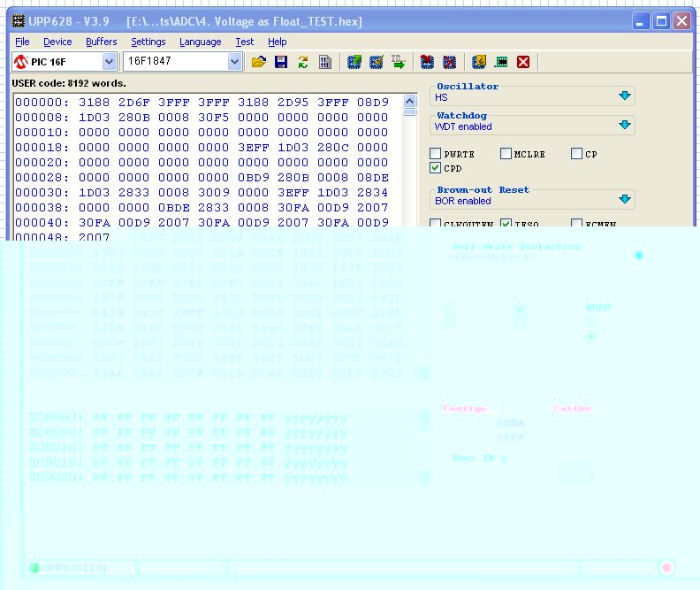Maximize the UPP628 window
The height and width of the screenshot is (590, 700).
(x=661, y=21)
